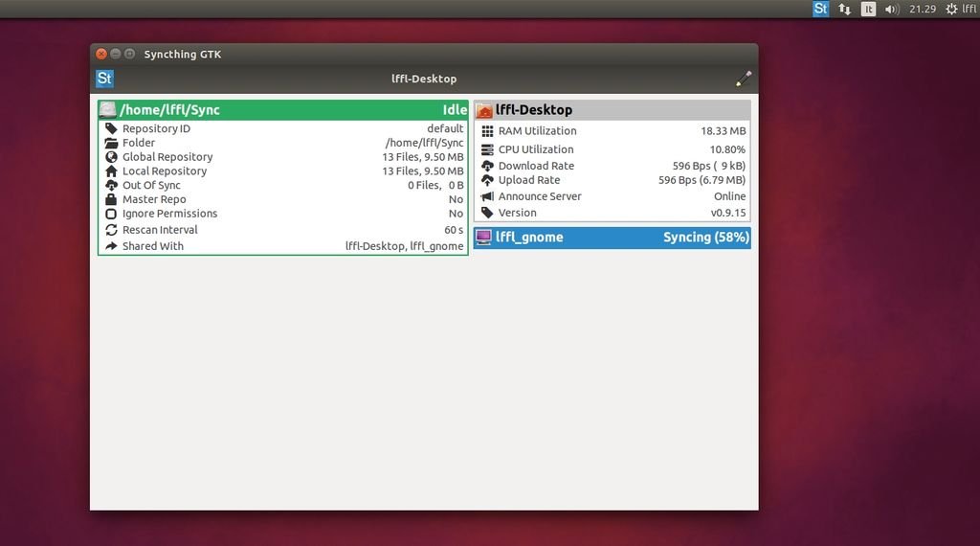Click the '18.33 MB' RAM value
Screen dimensions: 980x546
click(x=724, y=131)
